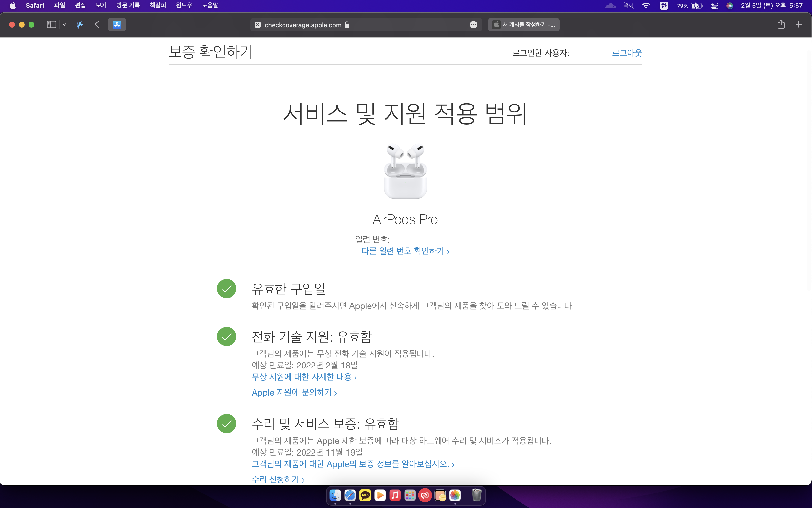Select the pinned App Store tab
The width and height of the screenshot is (812, 508).
point(117,24)
